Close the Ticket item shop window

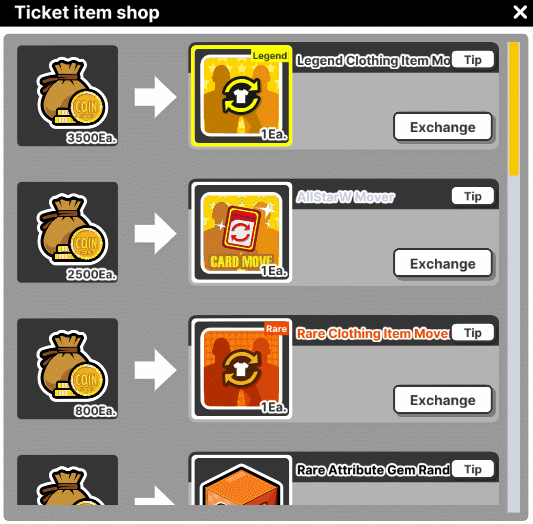(x=520, y=12)
